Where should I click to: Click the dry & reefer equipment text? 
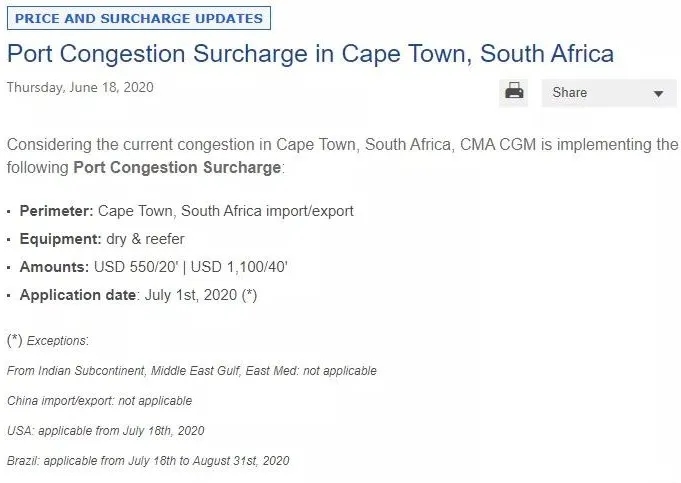(x=145, y=239)
